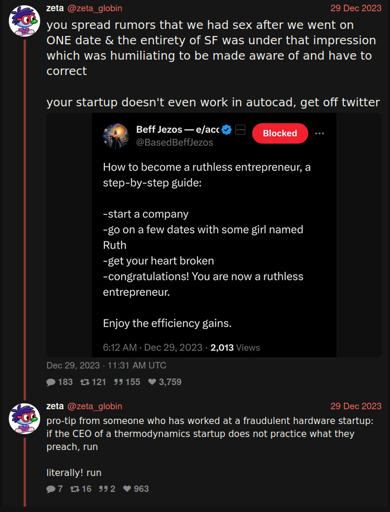390x512 pixels.
Task: Click the Dec 29, 2023 11:31 AM UTC timestamp
Action: tap(106, 366)
